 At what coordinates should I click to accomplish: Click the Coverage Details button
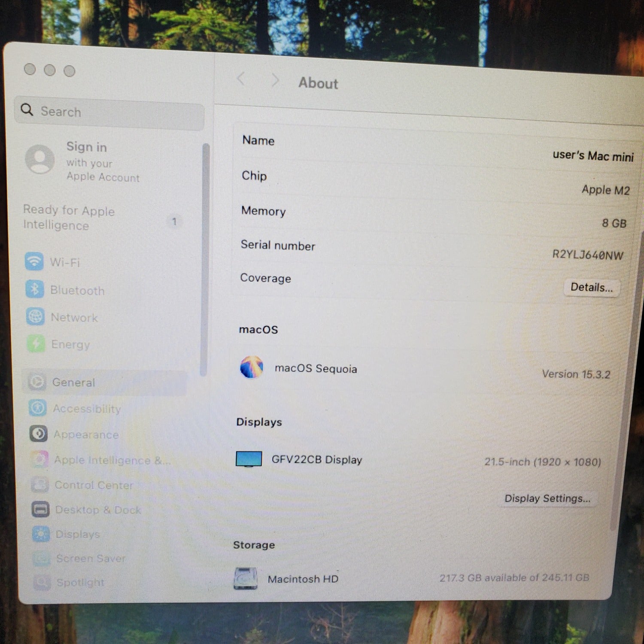pyautogui.click(x=591, y=287)
